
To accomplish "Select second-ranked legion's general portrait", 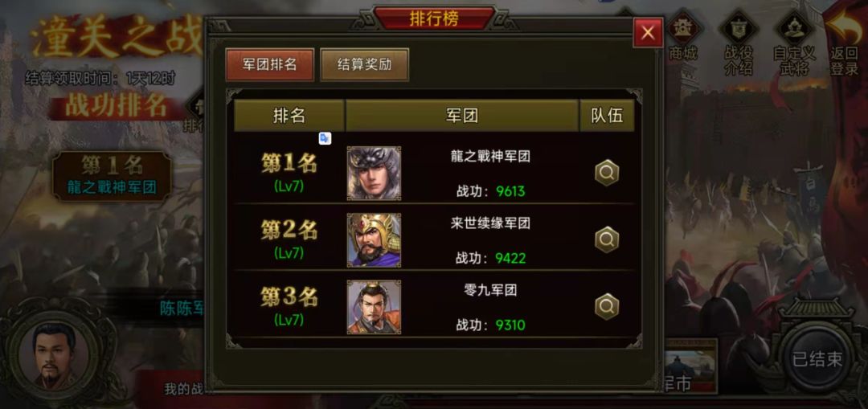I will pyautogui.click(x=375, y=239).
